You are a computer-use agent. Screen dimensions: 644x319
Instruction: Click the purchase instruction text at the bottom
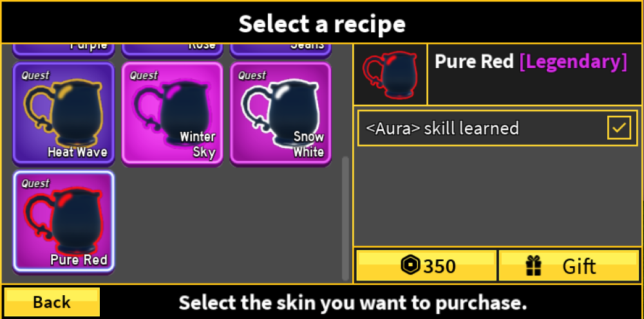pyautogui.click(x=353, y=302)
